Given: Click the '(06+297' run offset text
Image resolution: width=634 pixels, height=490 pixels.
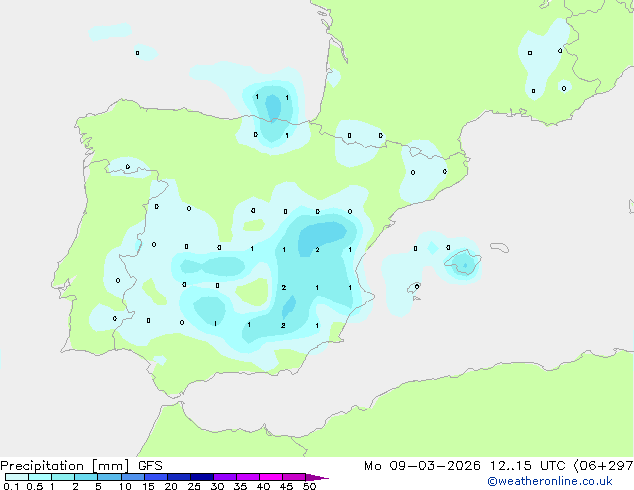Looking at the screenshot, I should [x=603, y=466].
